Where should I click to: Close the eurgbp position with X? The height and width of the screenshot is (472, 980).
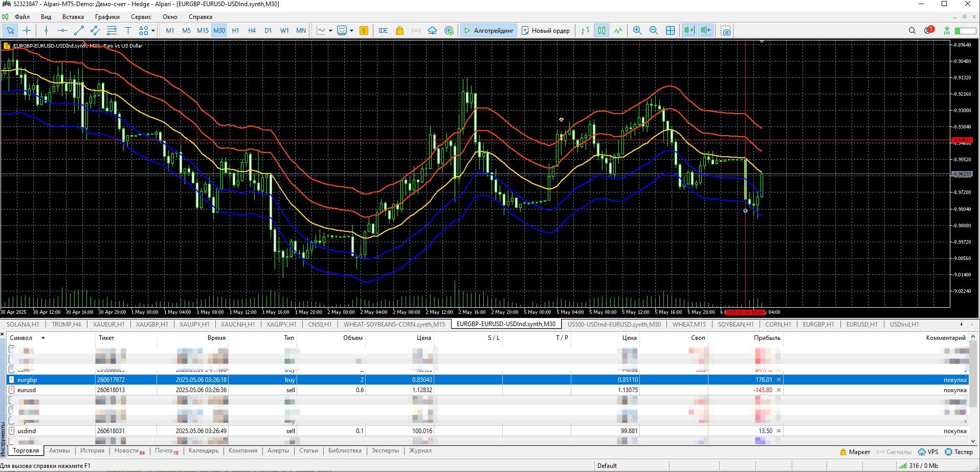[779, 380]
